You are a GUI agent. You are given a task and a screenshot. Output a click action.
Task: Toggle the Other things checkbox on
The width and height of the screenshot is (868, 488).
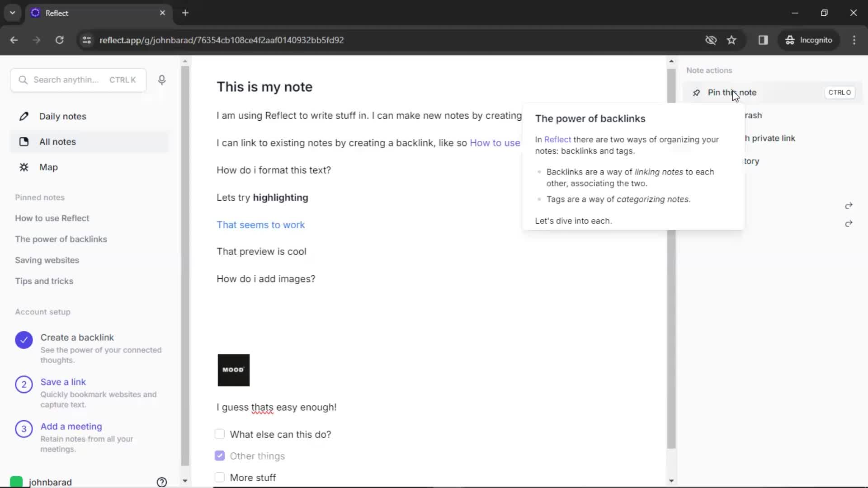220,455
